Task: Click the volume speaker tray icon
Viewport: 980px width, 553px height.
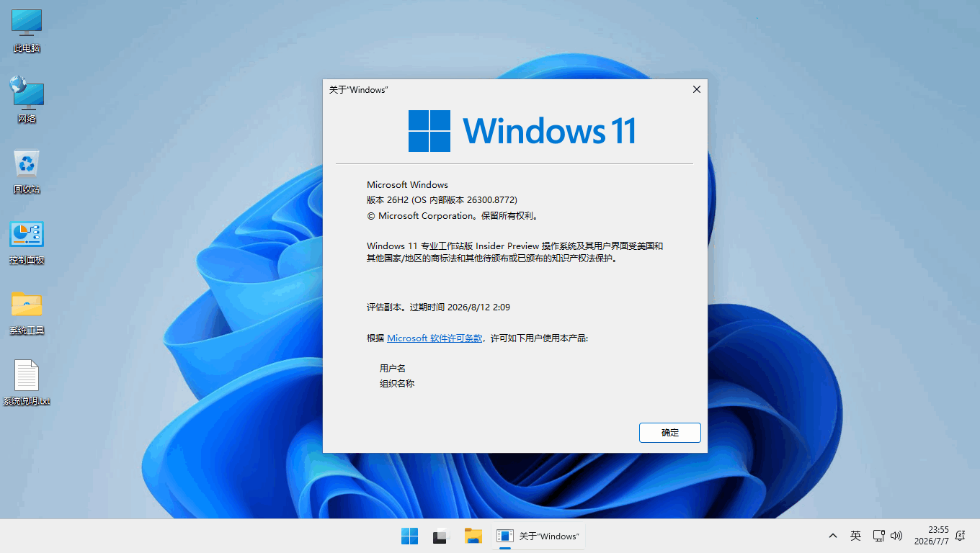Action: pos(896,536)
